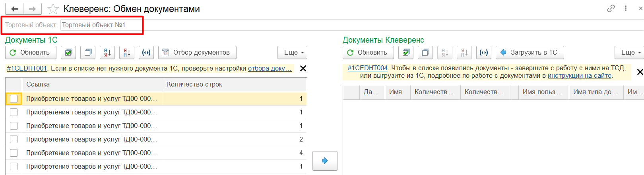The image size is (644, 175).
Task: Add page to favorites star
Action: [x=53, y=9]
